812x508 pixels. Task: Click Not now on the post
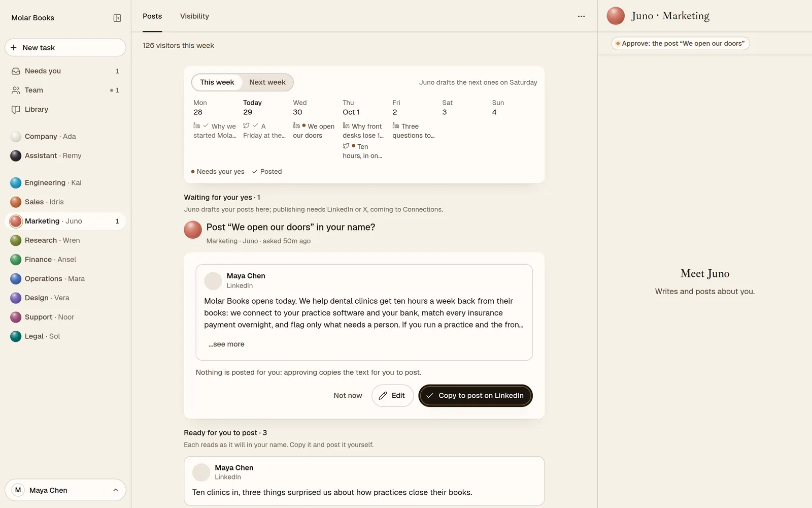[348, 396]
